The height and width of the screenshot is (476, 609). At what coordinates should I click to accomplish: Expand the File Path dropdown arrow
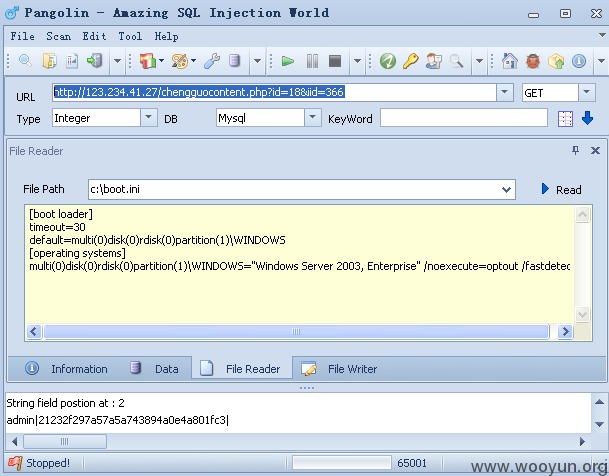tap(506, 189)
